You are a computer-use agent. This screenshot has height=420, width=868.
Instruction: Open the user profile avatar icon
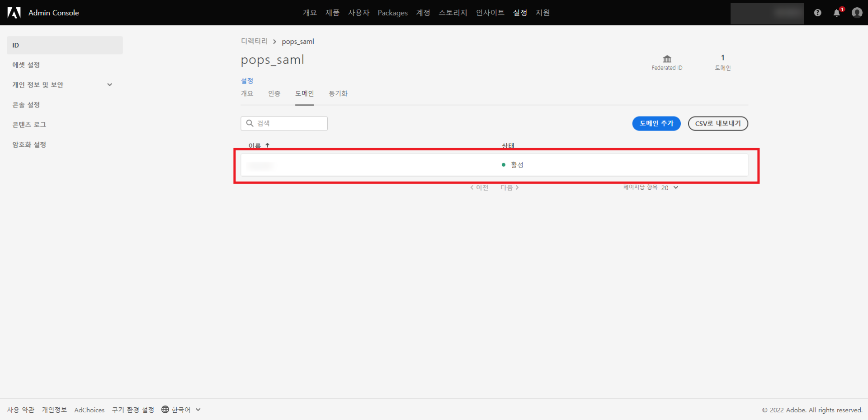tap(857, 13)
